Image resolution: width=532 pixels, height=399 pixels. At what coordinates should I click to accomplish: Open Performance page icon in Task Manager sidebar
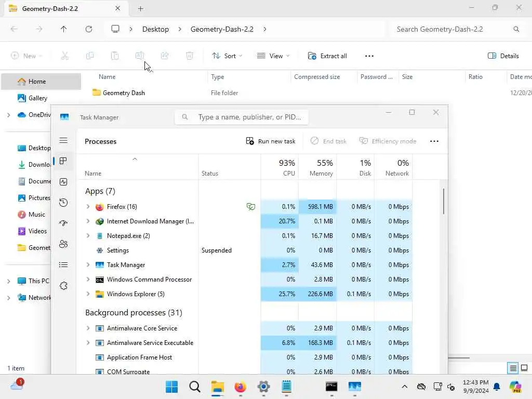(x=63, y=182)
